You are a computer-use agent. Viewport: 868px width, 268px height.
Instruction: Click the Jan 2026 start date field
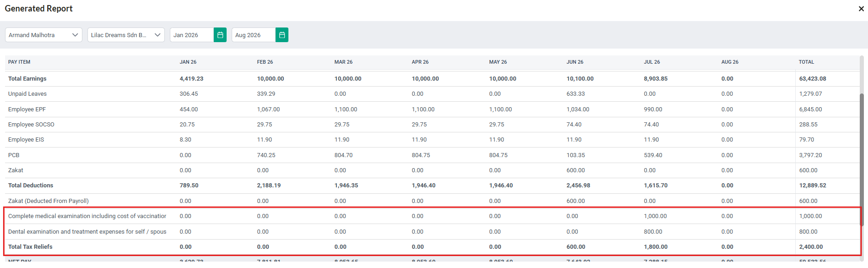click(x=192, y=35)
